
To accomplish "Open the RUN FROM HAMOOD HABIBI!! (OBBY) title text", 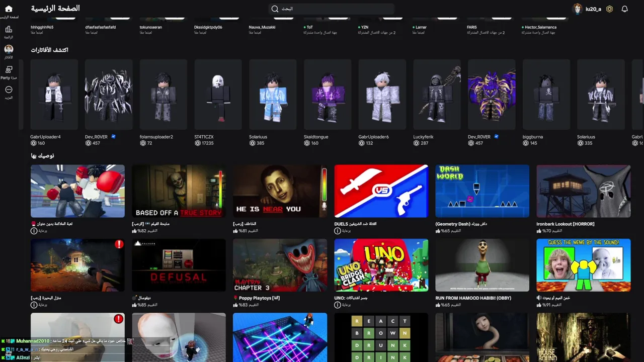I will tap(473, 298).
